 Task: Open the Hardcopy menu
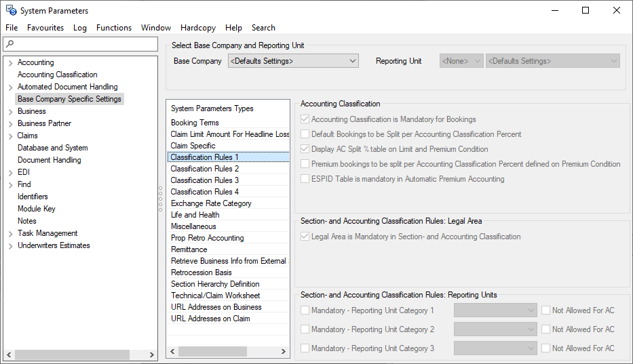coord(197,28)
